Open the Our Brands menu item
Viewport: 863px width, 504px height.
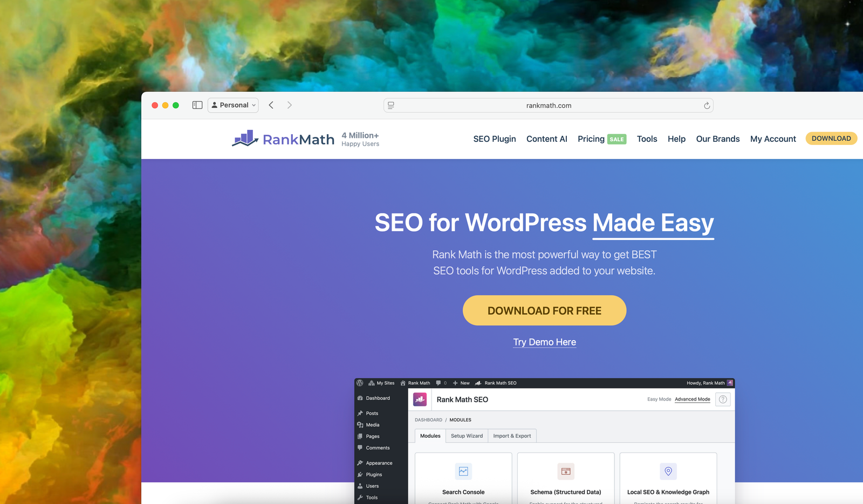click(x=718, y=139)
